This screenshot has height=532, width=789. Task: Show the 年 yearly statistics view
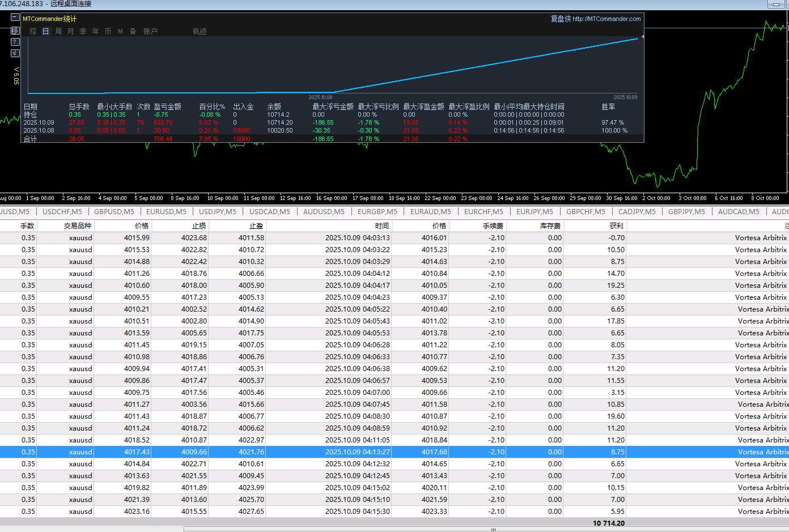pos(96,32)
